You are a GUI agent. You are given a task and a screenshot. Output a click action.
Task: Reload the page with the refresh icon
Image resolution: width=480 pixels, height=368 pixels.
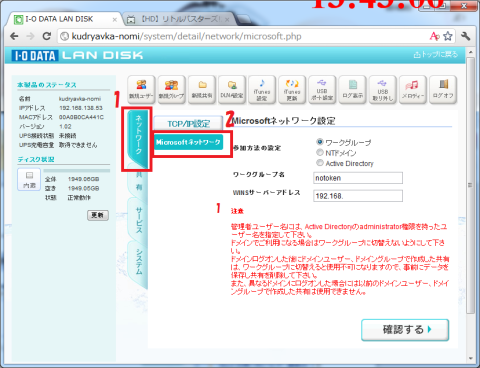(47, 36)
